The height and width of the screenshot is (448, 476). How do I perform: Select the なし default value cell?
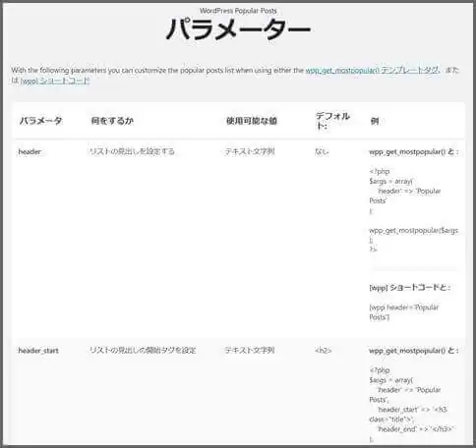point(322,151)
